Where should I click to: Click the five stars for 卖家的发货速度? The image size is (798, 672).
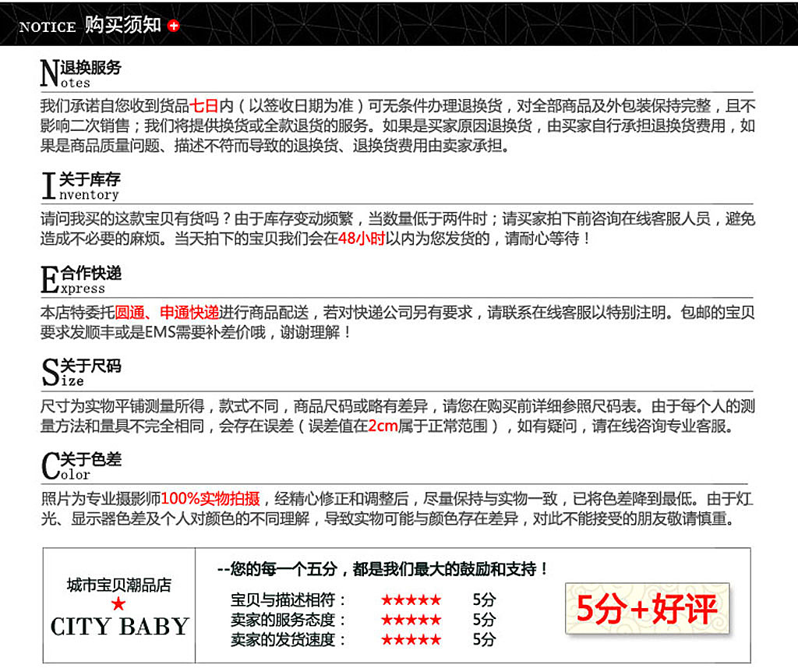(411, 640)
